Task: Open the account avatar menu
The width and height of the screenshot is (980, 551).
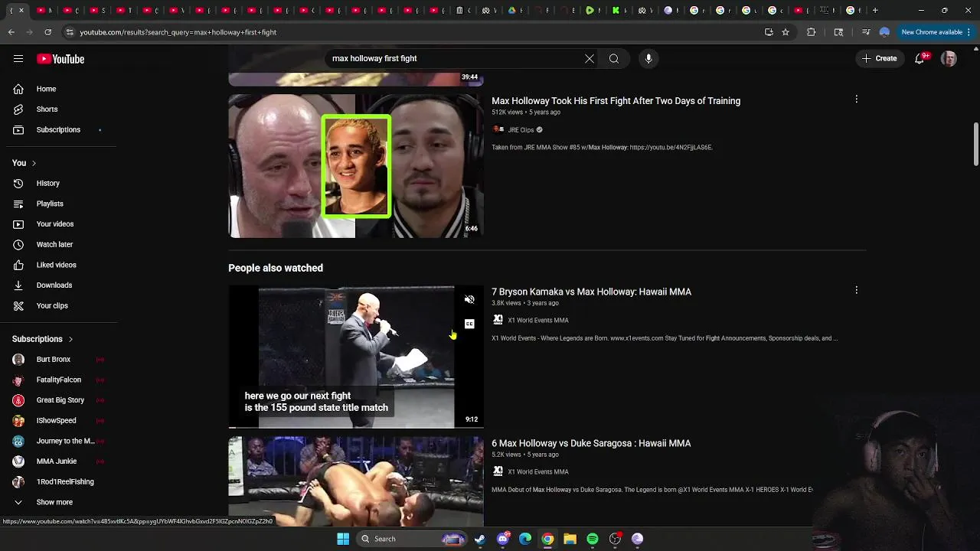Action: click(x=949, y=59)
